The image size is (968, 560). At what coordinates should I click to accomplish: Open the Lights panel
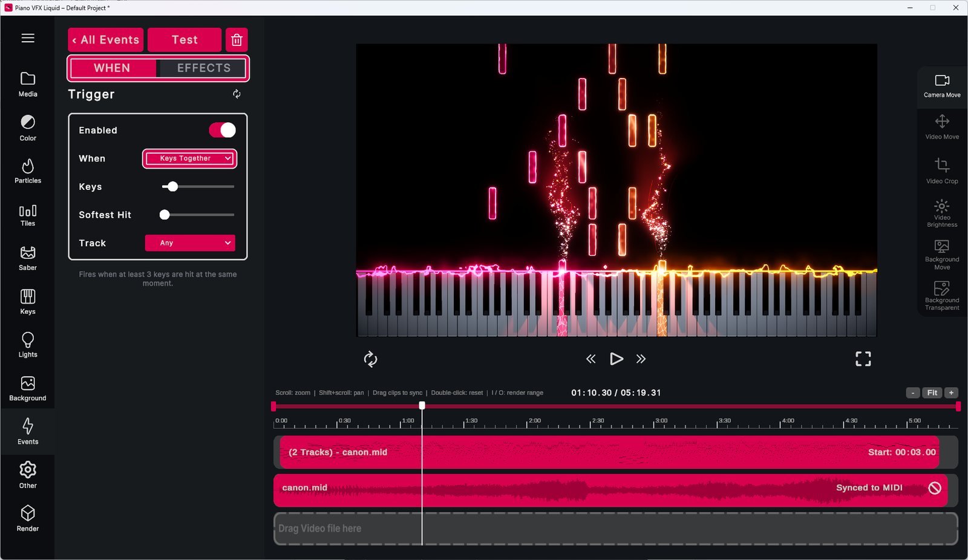(28, 345)
